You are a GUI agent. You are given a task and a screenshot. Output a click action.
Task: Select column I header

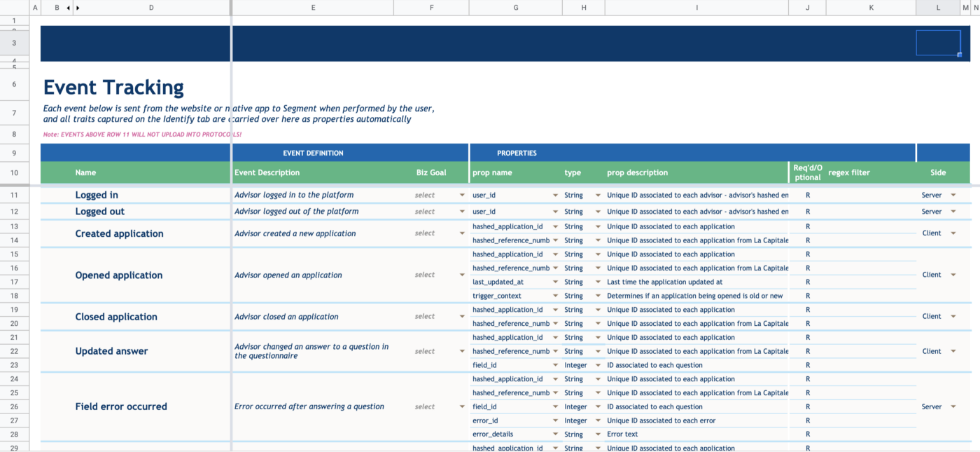point(696,8)
